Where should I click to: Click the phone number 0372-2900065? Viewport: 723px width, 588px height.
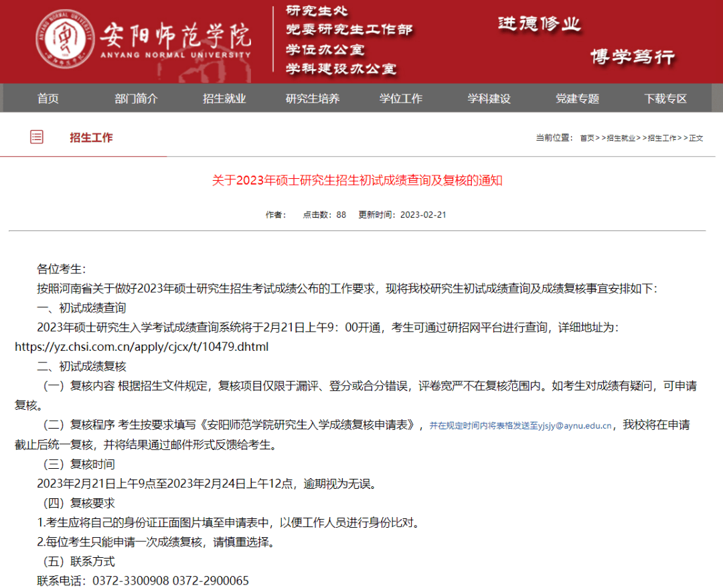pos(211,581)
